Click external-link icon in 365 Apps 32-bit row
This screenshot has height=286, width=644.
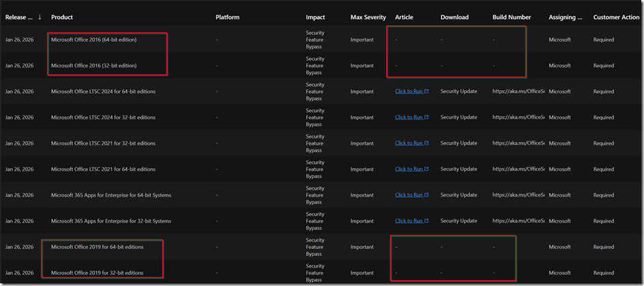click(x=426, y=221)
